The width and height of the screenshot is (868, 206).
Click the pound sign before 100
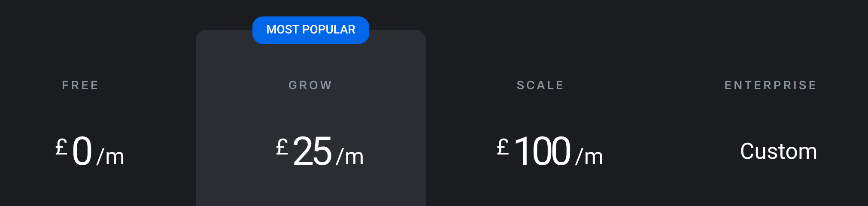[x=503, y=147]
